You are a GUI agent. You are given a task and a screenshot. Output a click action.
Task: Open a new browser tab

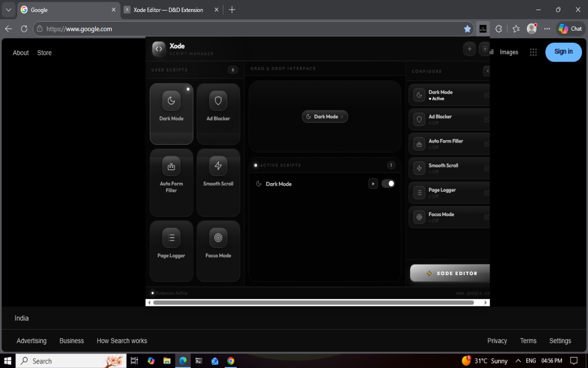[x=232, y=10]
